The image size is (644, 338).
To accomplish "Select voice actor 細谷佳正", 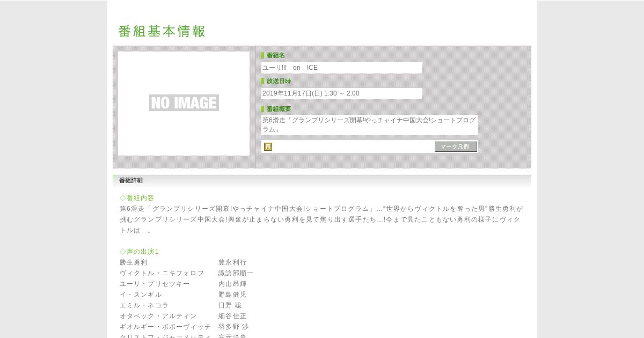I will [232, 316].
